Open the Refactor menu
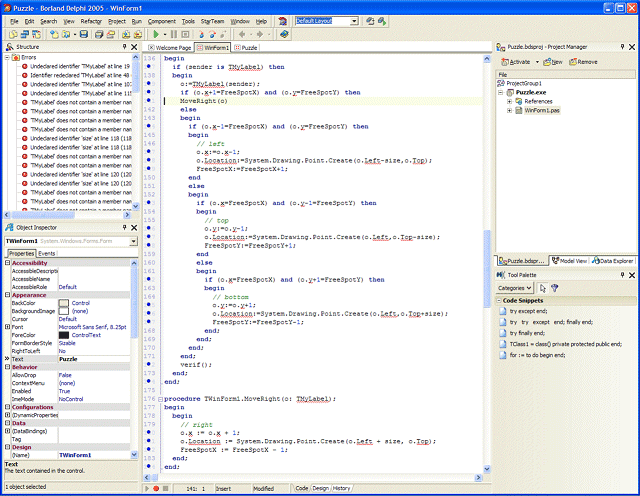The image size is (640, 496). 91,21
